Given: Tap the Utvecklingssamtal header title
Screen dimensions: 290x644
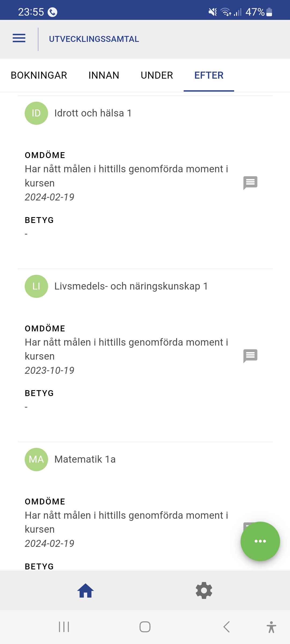Looking at the screenshot, I should click(94, 39).
